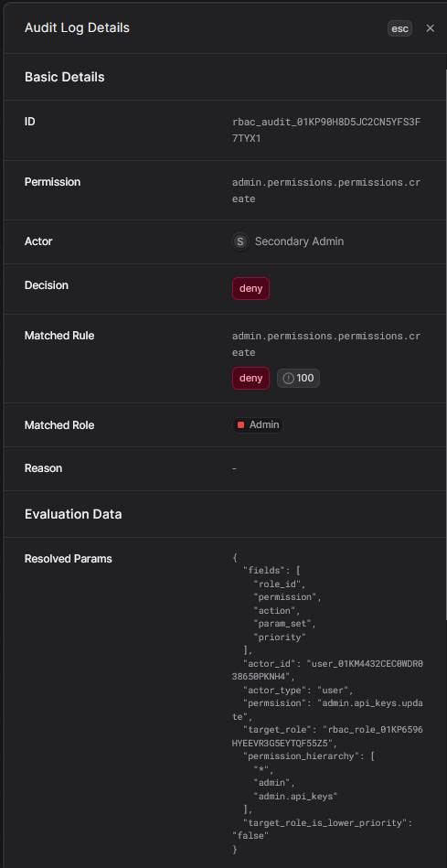Select the "actor_type": "user" line
447x868 pixels.
298,691
